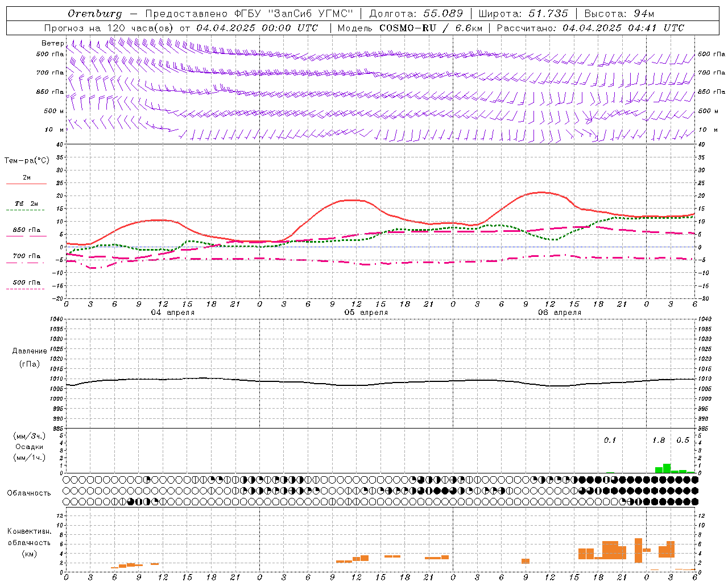Viewport: 728px width, 582px height.
Task: Select left-side 10 м wind level label
Action: 54,130
